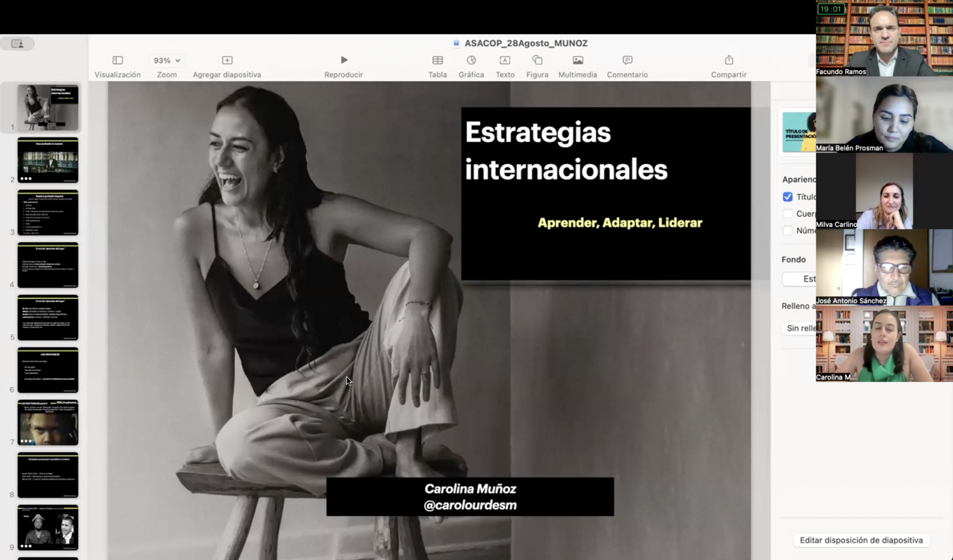This screenshot has height=560, width=953.
Task: Select slide 2 thumbnail in navigator
Action: [48, 160]
